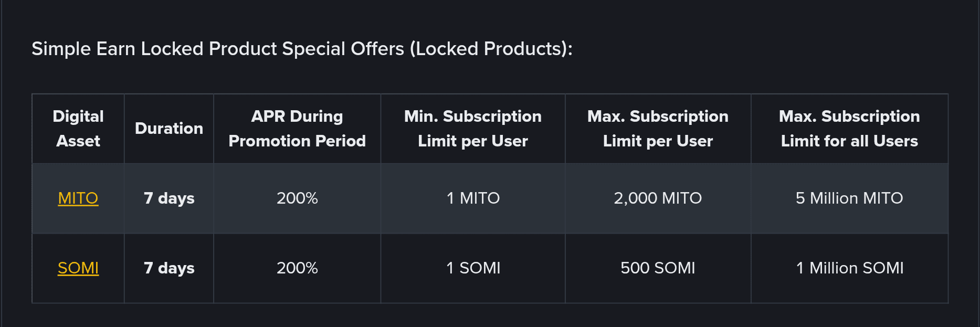Click the 5 Million MITO cell
This screenshot has height=327, width=980.
tap(849, 198)
